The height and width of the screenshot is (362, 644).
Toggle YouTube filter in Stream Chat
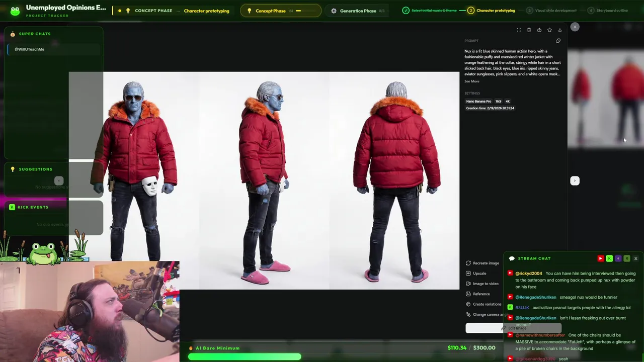pyautogui.click(x=600, y=258)
